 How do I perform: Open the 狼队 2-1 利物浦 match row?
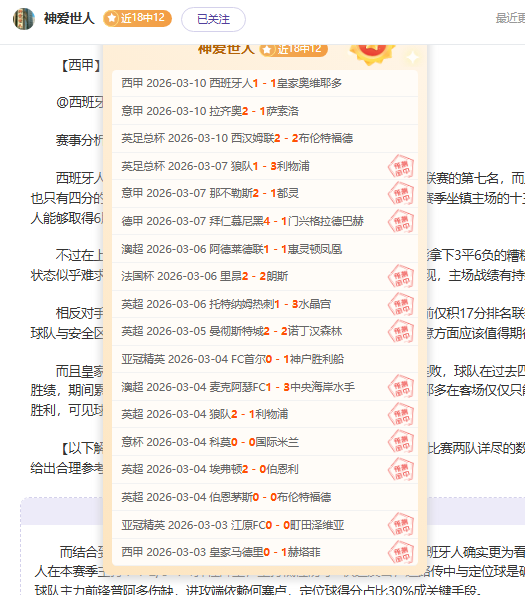click(265, 414)
